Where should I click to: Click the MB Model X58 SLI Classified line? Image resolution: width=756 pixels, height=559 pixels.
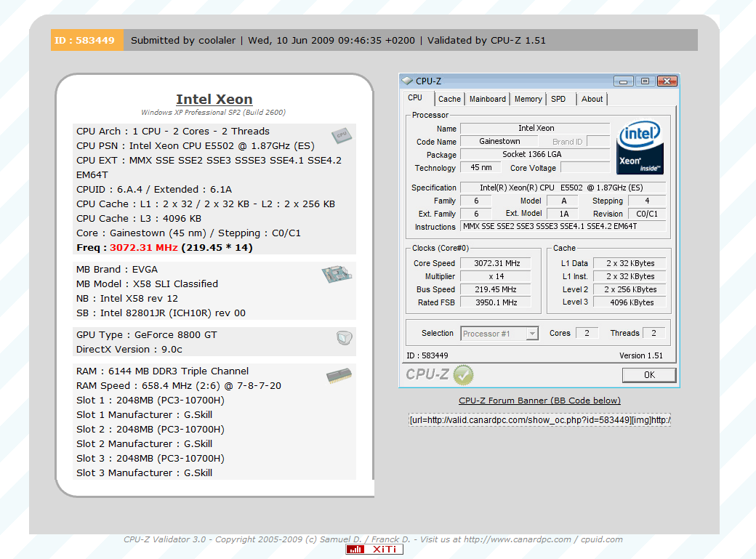[147, 283]
